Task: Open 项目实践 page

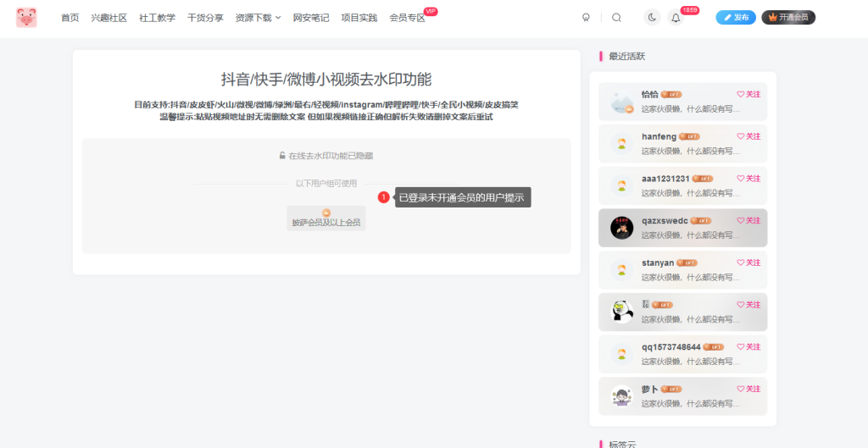Action: pyautogui.click(x=359, y=18)
